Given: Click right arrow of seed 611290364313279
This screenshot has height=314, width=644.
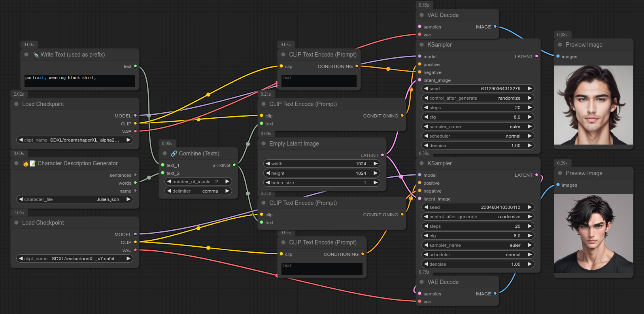Looking at the screenshot, I should [x=529, y=89].
